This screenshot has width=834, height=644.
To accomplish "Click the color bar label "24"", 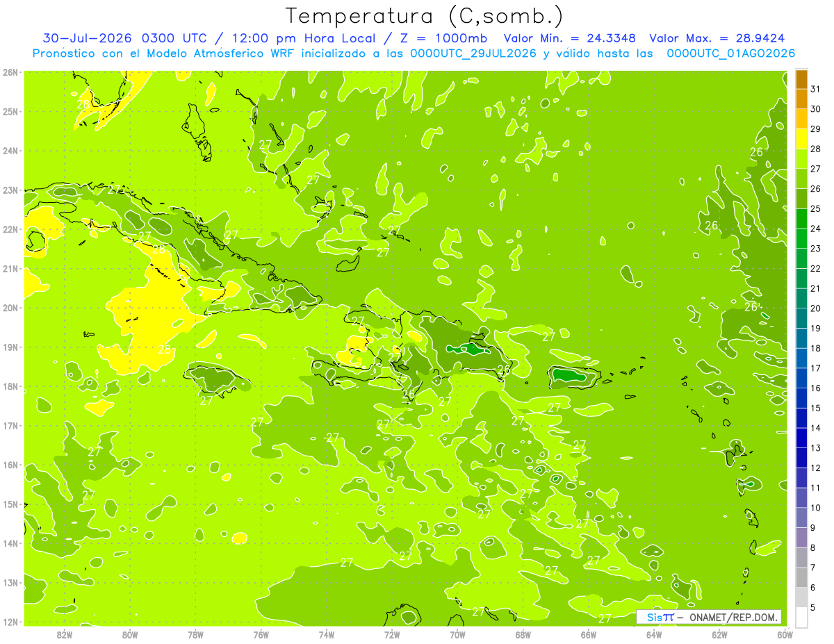I will pyautogui.click(x=816, y=229).
